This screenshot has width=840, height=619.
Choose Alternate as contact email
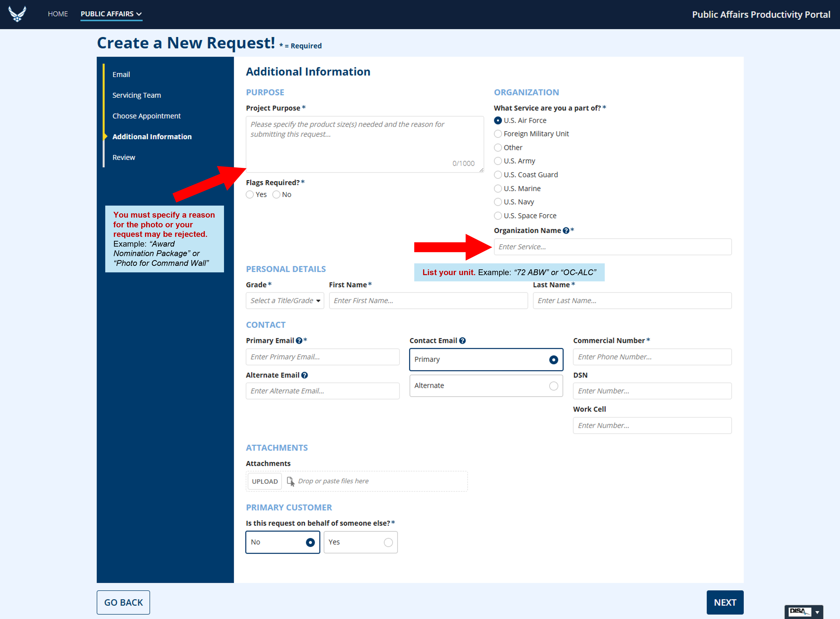(553, 386)
